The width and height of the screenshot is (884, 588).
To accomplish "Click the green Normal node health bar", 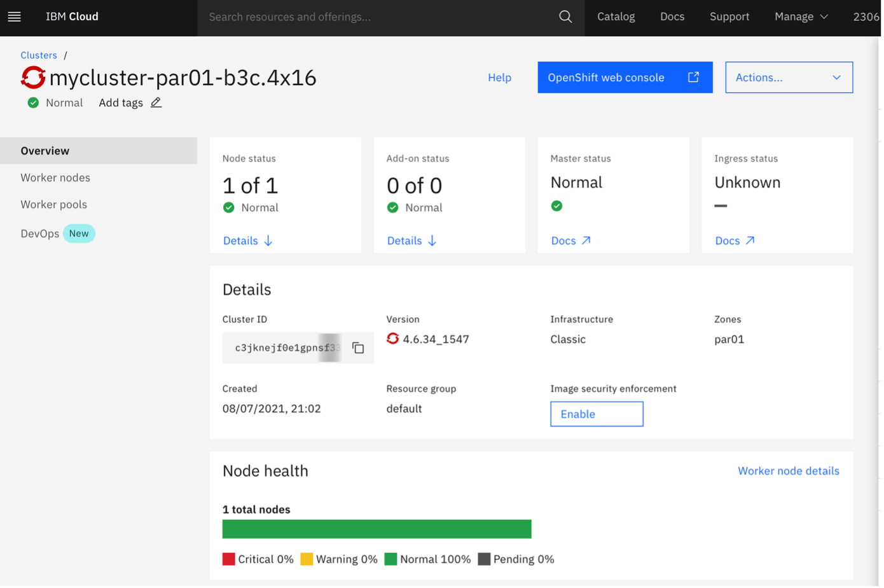I will [x=376, y=529].
